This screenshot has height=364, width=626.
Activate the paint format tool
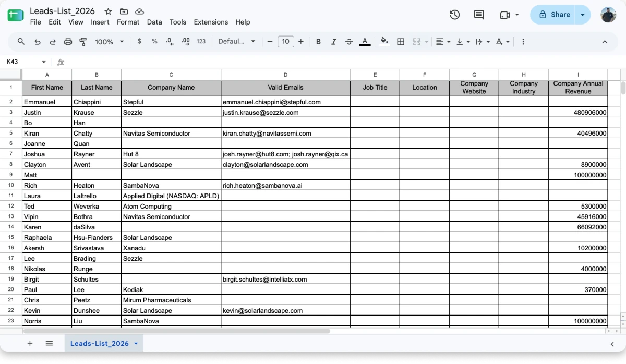(83, 42)
